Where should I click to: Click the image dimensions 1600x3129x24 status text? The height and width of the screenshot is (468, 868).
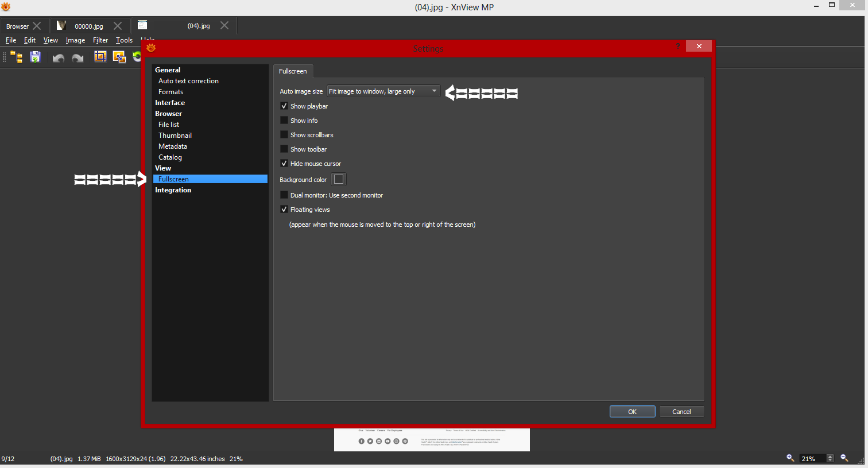coord(135,459)
